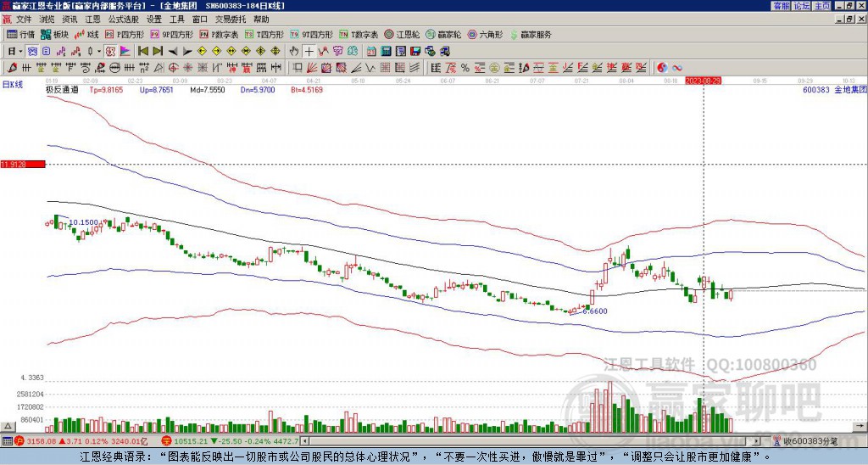Image resolution: width=868 pixels, height=465 pixels.
Task: Open the 公式选股 menu
Action: tap(124, 19)
